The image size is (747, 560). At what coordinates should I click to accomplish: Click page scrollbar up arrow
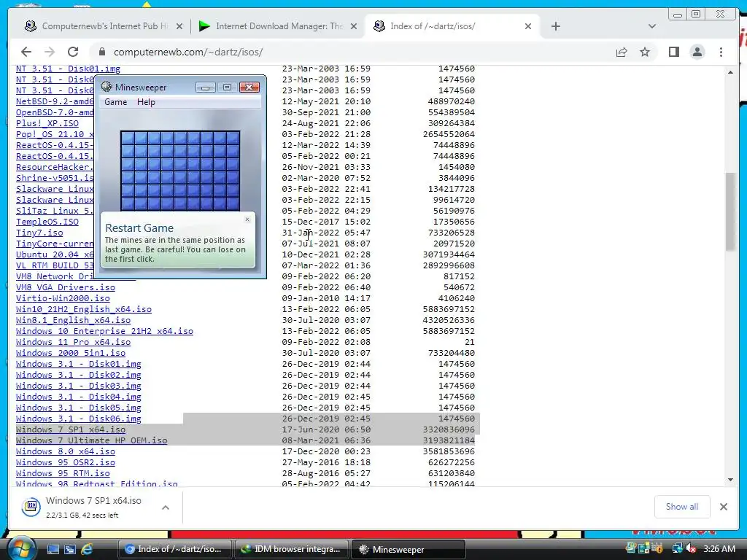tap(730, 72)
